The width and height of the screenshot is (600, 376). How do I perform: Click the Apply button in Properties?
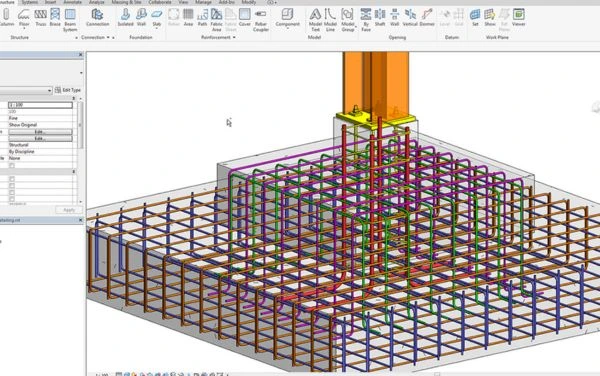[x=69, y=210]
